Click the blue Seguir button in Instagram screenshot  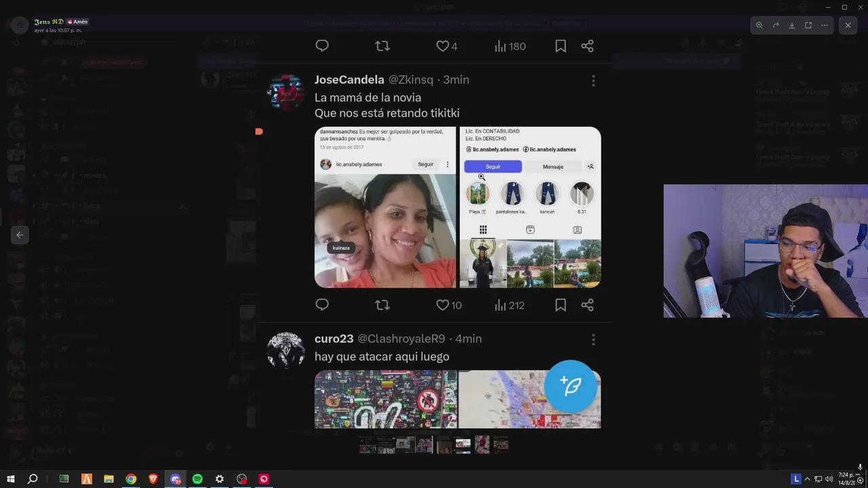point(493,167)
